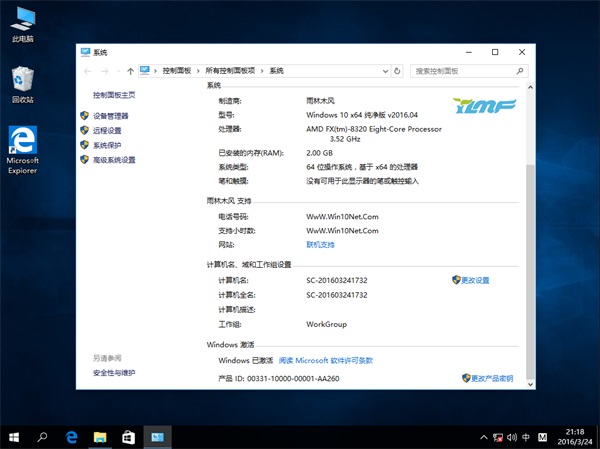
Task: Open 安全性与维护 under 另请参阅
Action: (114, 372)
